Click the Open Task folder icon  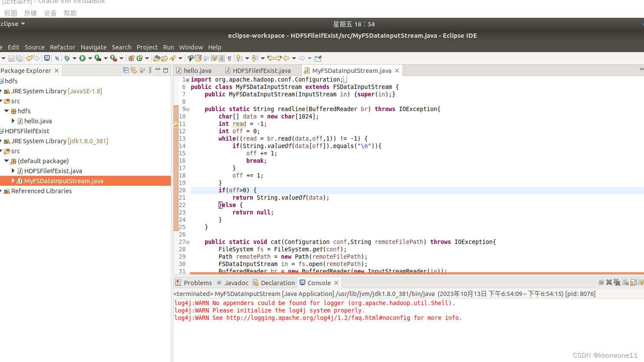tap(164, 58)
